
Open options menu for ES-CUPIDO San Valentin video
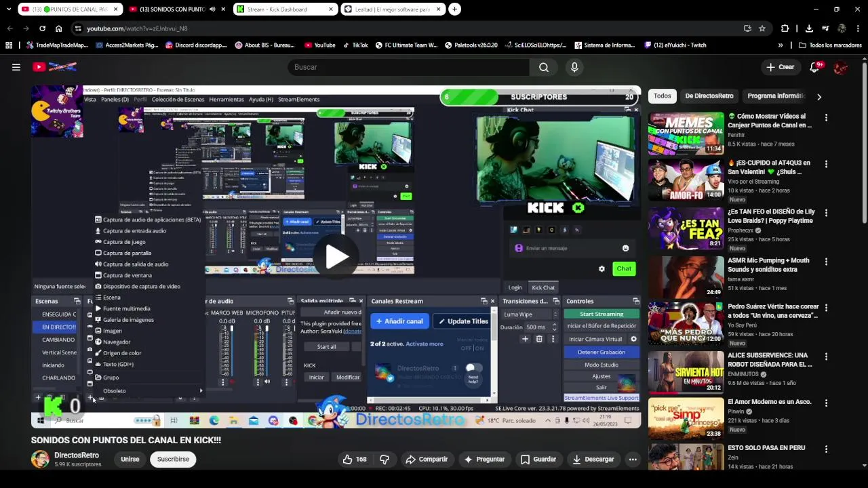pyautogui.click(x=826, y=164)
